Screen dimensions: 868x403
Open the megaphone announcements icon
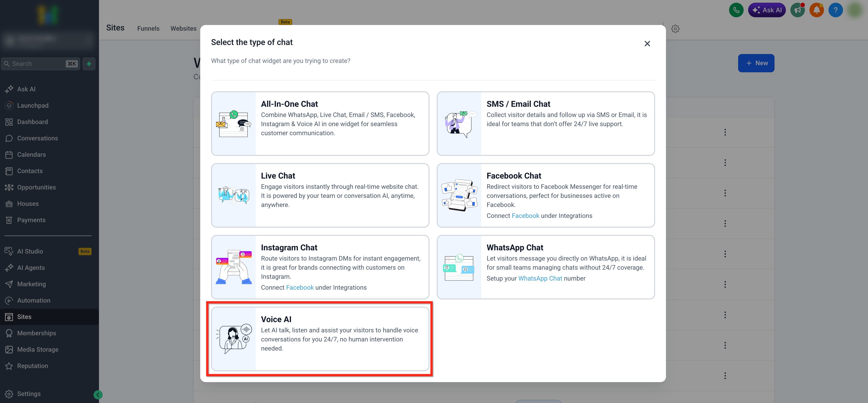pyautogui.click(x=797, y=10)
